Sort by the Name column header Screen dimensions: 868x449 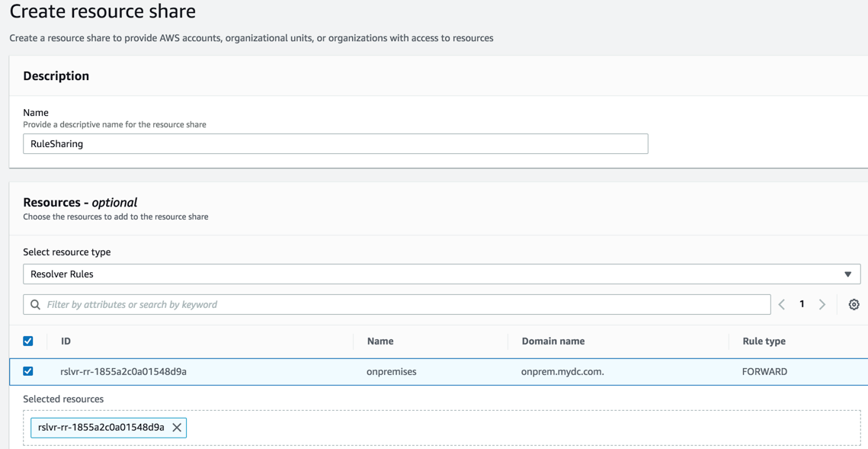pyautogui.click(x=380, y=342)
